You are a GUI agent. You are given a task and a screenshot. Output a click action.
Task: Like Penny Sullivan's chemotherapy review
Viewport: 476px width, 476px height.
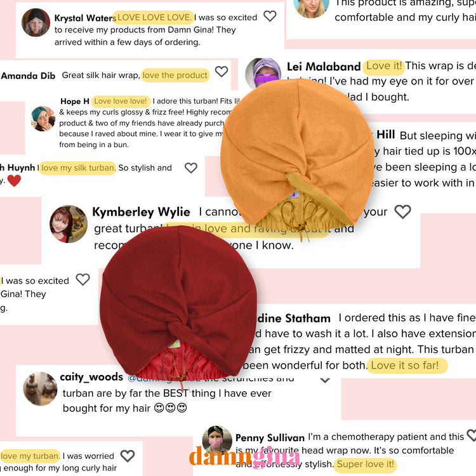pyautogui.click(x=472, y=435)
